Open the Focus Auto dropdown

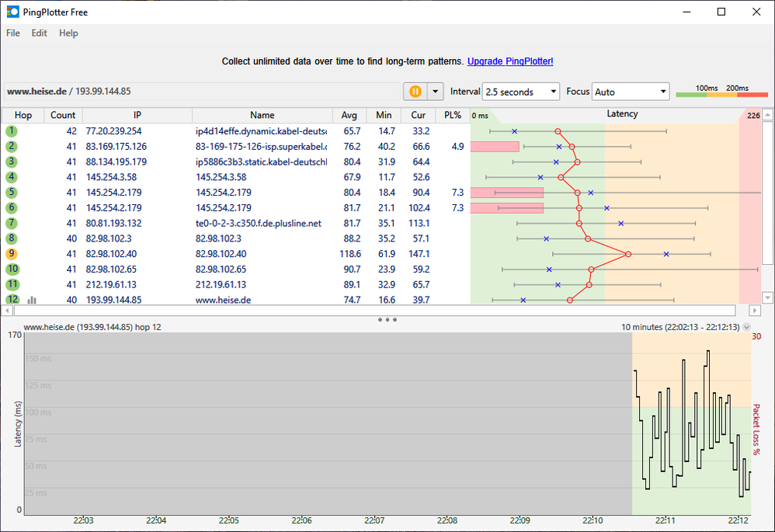(x=631, y=92)
